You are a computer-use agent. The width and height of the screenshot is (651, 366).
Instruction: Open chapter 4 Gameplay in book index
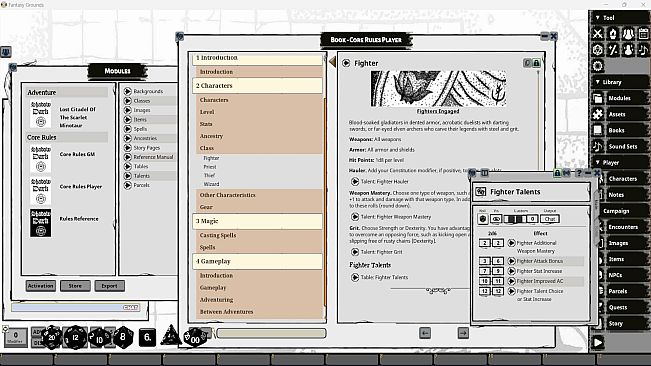pos(257,261)
